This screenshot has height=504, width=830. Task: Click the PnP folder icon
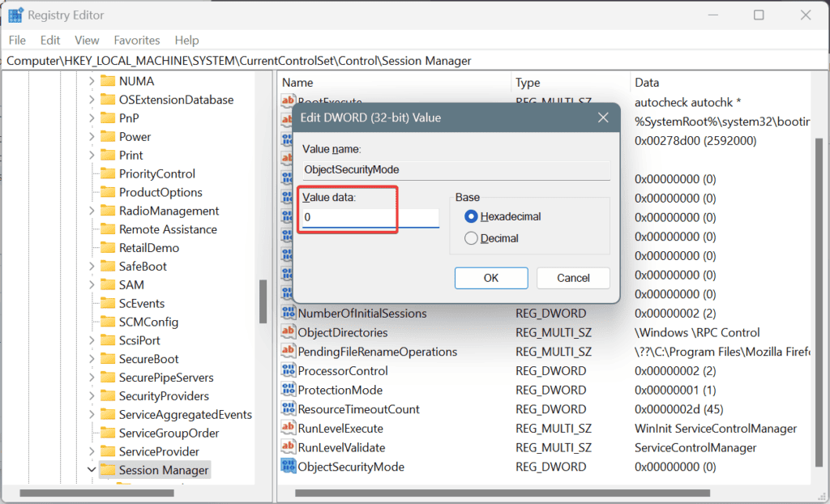click(x=108, y=118)
